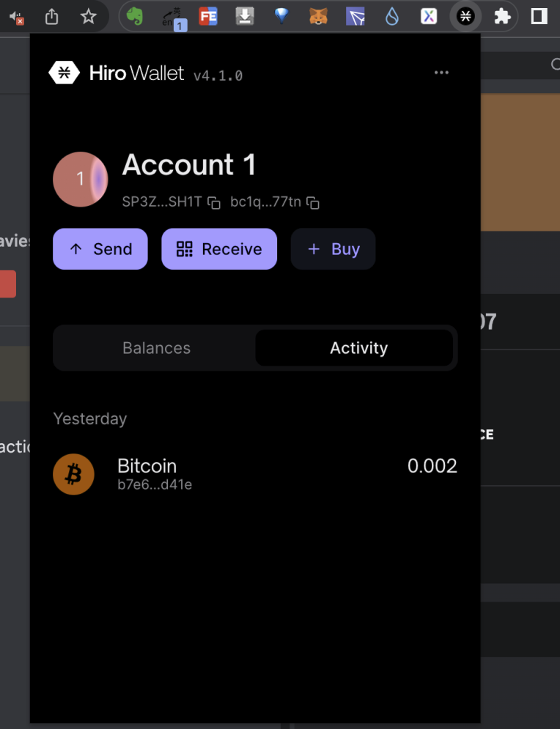Click the Account 1 avatar
This screenshot has height=729, width=560.
click(80, 179)
